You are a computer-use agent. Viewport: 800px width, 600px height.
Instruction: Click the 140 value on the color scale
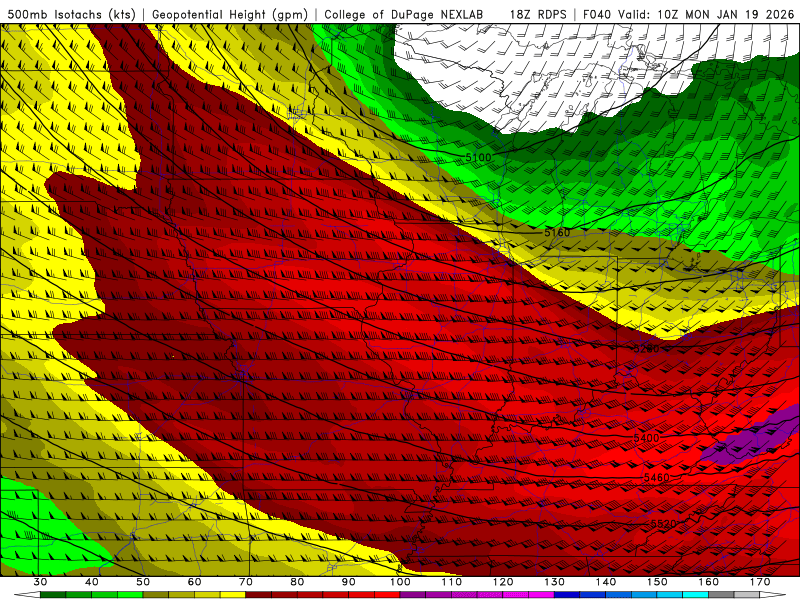pos(606,582)
